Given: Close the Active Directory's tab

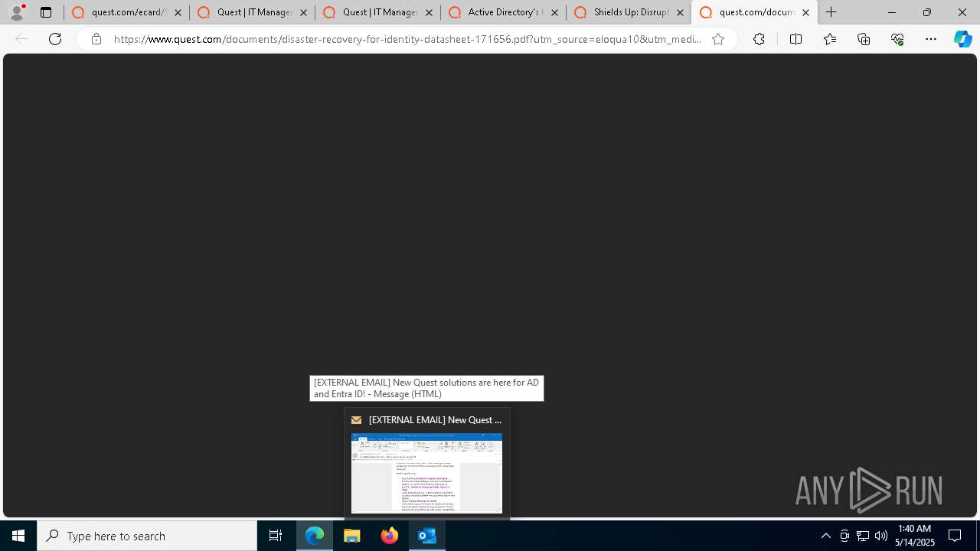Looking at the screenshot, I should (554, 13).
